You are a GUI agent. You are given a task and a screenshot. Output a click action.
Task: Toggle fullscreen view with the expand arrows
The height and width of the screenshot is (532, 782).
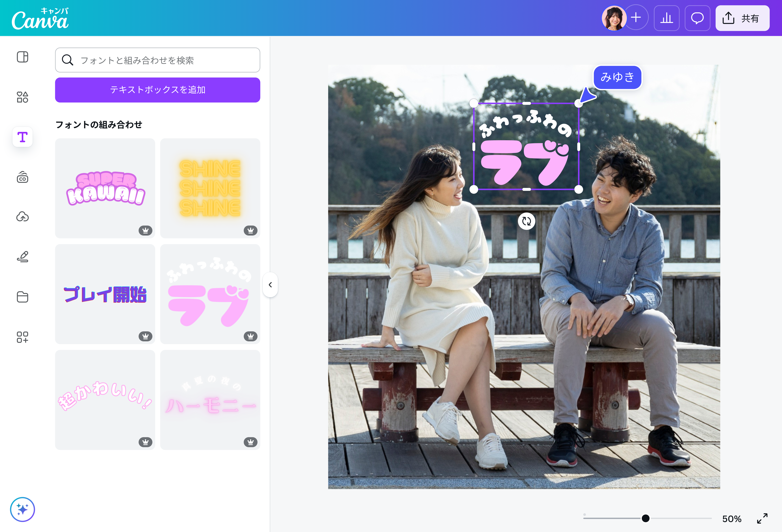pos(762,519)
